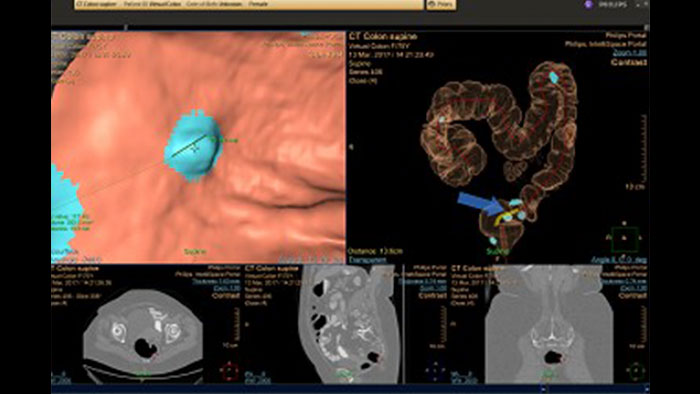Click the orientation cube in the 3D colon view

[624, 239]
